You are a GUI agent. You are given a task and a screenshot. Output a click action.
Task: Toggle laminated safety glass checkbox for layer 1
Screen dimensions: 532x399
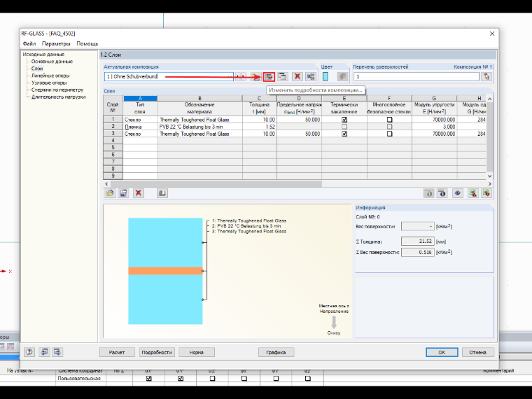(x=389, y=120)
